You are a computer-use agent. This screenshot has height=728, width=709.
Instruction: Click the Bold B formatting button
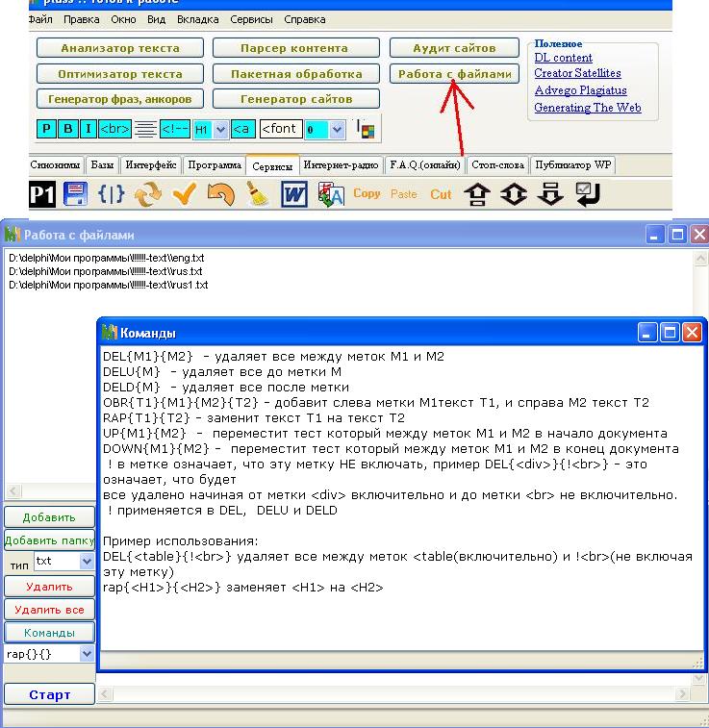click(68, 129)
